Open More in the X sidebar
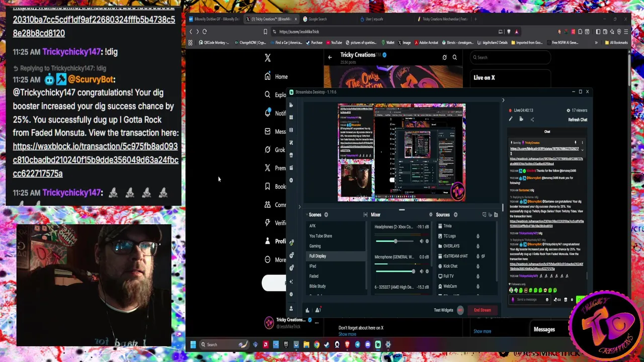The width and height of the screenshot is (644, 362). click(275, 260)
